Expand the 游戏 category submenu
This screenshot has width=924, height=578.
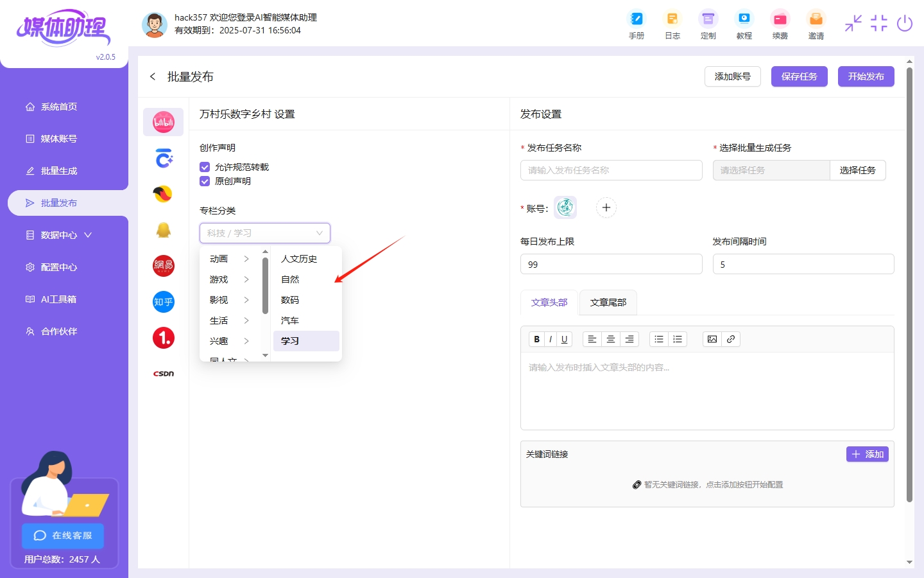229,279
